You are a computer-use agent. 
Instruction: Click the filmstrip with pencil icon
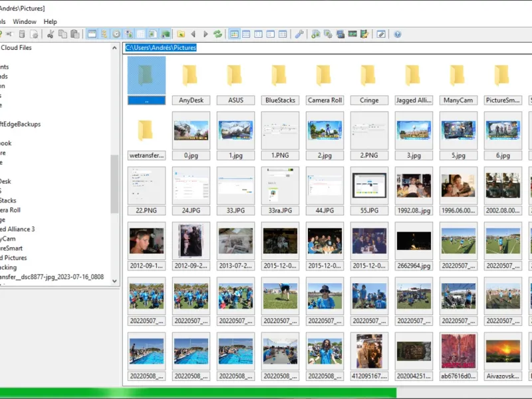pos(364,34)
